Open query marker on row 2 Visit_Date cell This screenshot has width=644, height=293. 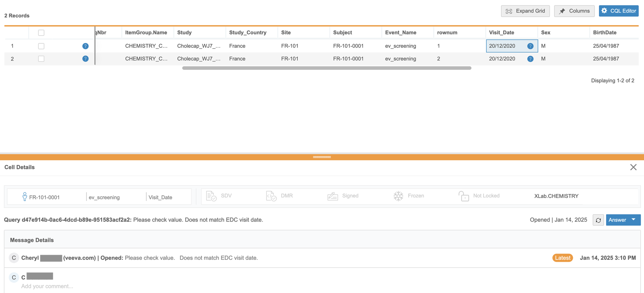[530, 59]
